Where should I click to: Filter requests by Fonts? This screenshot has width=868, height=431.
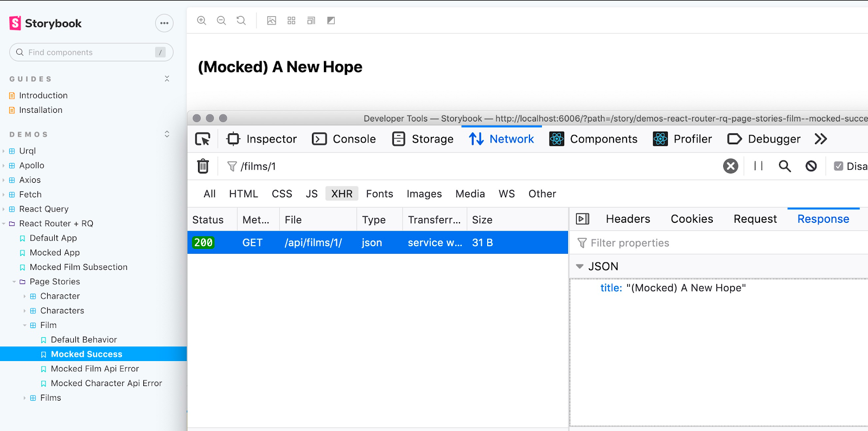[380, 194]
